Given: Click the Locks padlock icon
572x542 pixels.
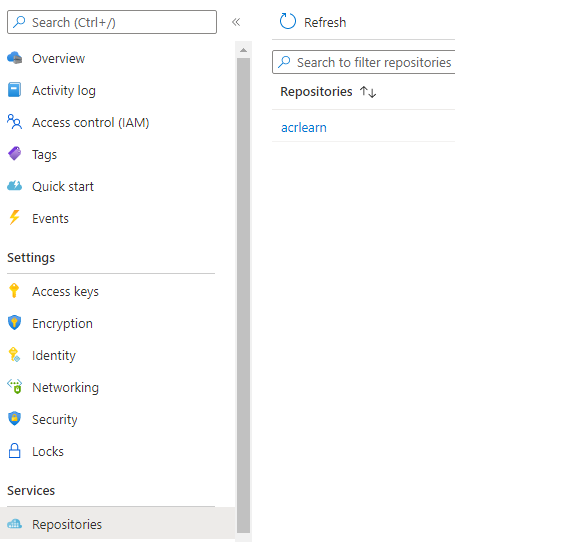Looking at the screenshot, I should pos(15,451).
